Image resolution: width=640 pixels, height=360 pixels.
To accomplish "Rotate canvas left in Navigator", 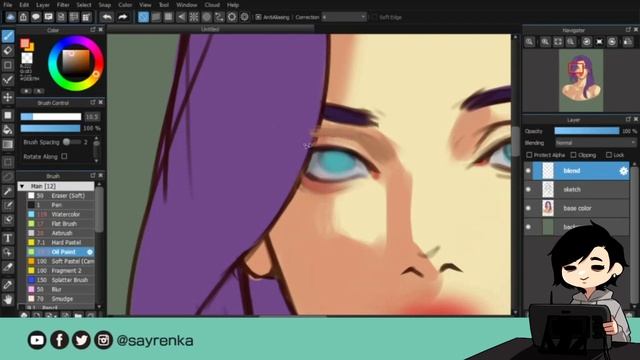I will pos(587,42).
